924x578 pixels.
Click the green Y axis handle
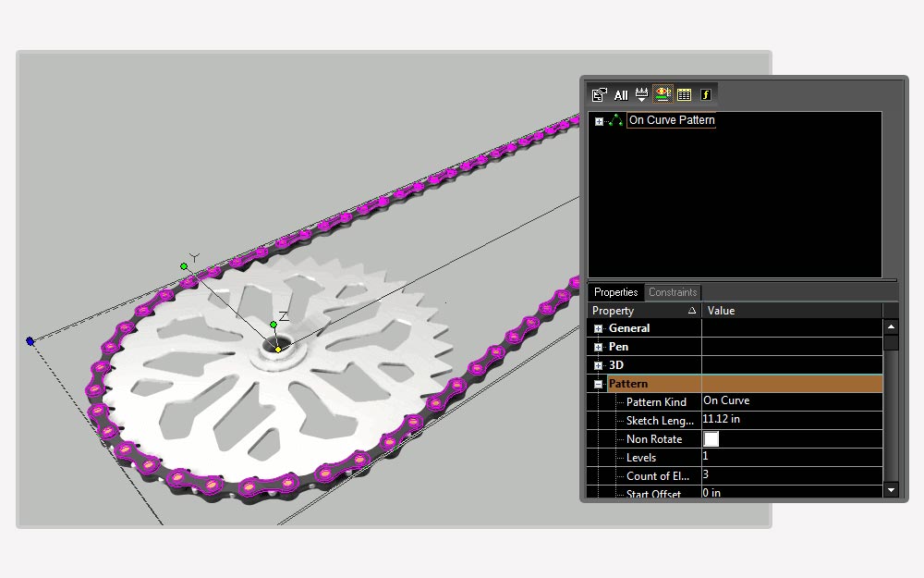click(x=184, y=266)
